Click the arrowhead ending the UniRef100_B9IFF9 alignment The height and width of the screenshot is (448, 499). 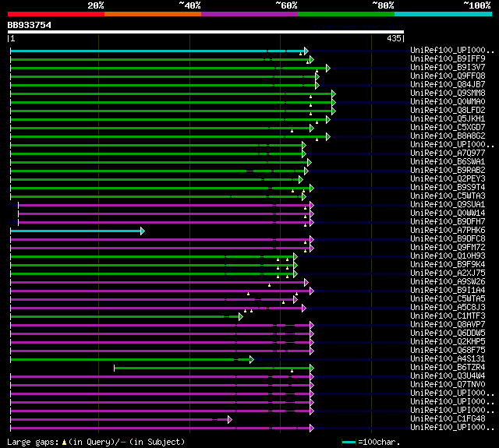[312, 59]
